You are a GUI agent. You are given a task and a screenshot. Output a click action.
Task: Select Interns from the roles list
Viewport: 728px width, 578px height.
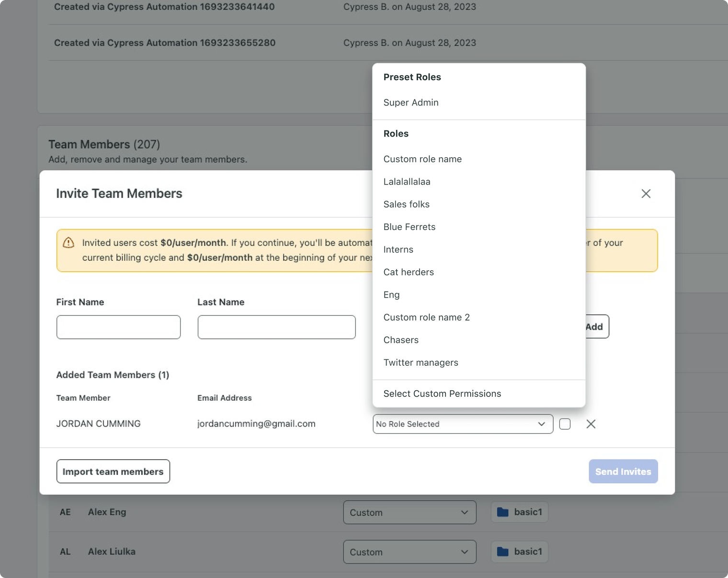[x=398, y=249]
